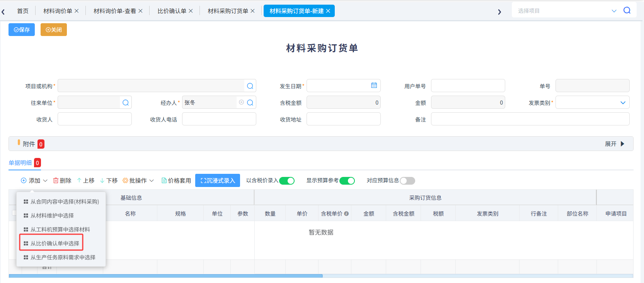Switch to the 首页 tab
Viewport: 644px width, 283px height.
[23, 11]
